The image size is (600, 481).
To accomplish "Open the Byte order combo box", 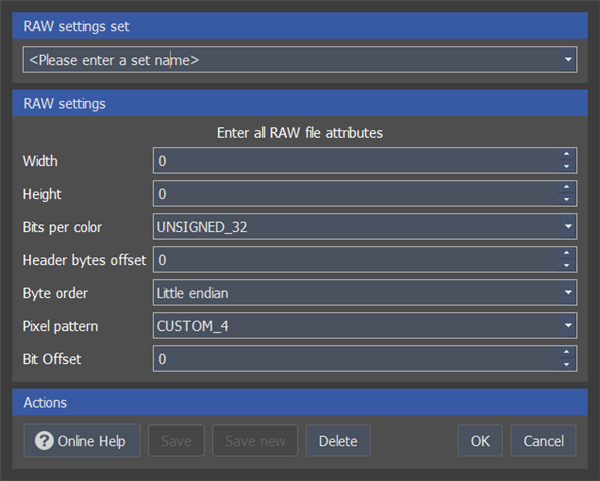I will tap(568, 293).
